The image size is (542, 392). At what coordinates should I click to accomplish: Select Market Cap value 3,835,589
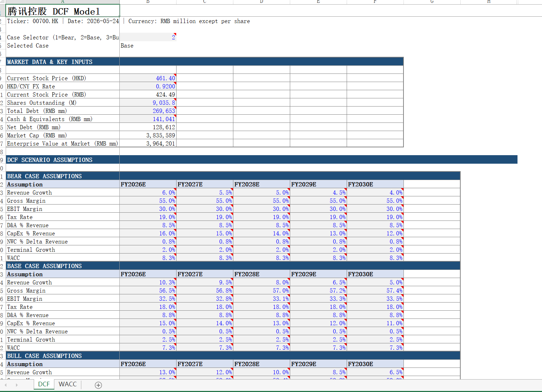(148, 135)
